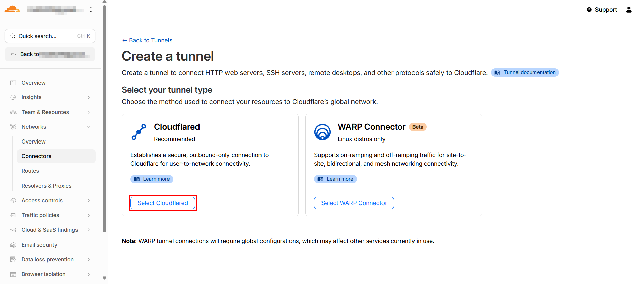
Task: Expand the Data loss prevention chevron
Action: click(89, 259)
